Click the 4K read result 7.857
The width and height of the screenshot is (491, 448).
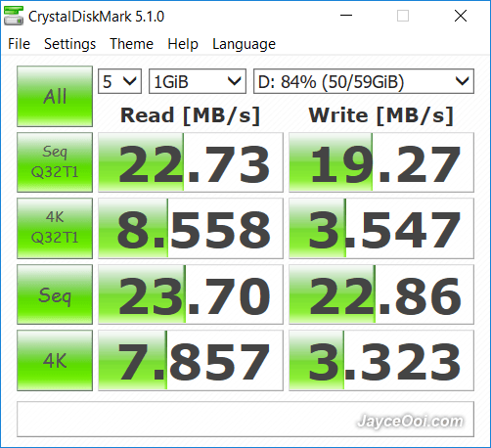click(191, 360)
